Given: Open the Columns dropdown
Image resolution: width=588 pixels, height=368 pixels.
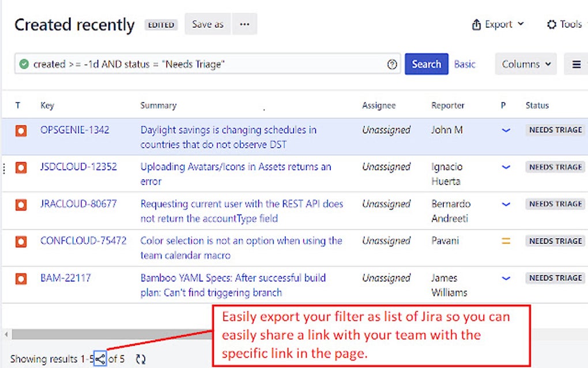Looking at the screenshot, I should [525, 64].
